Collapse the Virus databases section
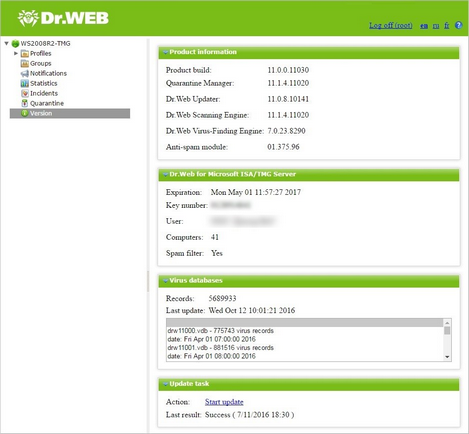 [x=165, y=281]
